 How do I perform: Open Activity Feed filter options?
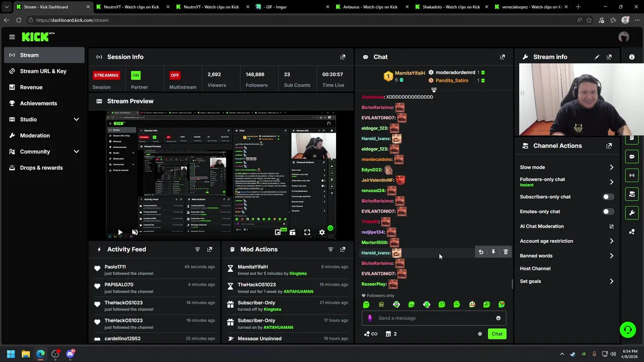tap(197, 249)
